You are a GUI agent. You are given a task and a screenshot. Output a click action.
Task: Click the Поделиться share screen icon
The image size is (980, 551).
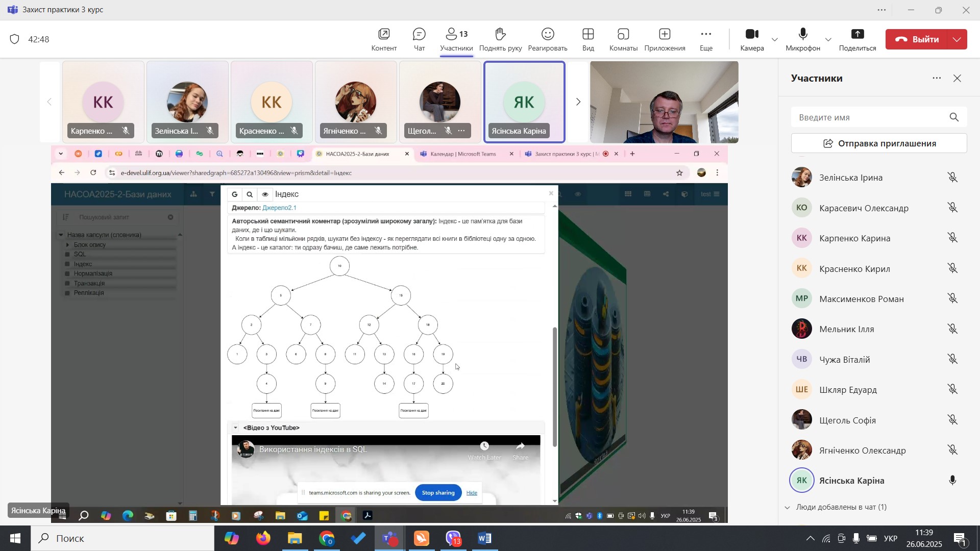point(857,40)
